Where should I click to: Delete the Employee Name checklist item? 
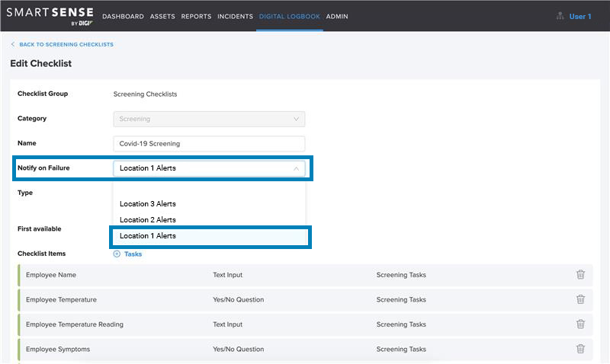coord(580,274)
